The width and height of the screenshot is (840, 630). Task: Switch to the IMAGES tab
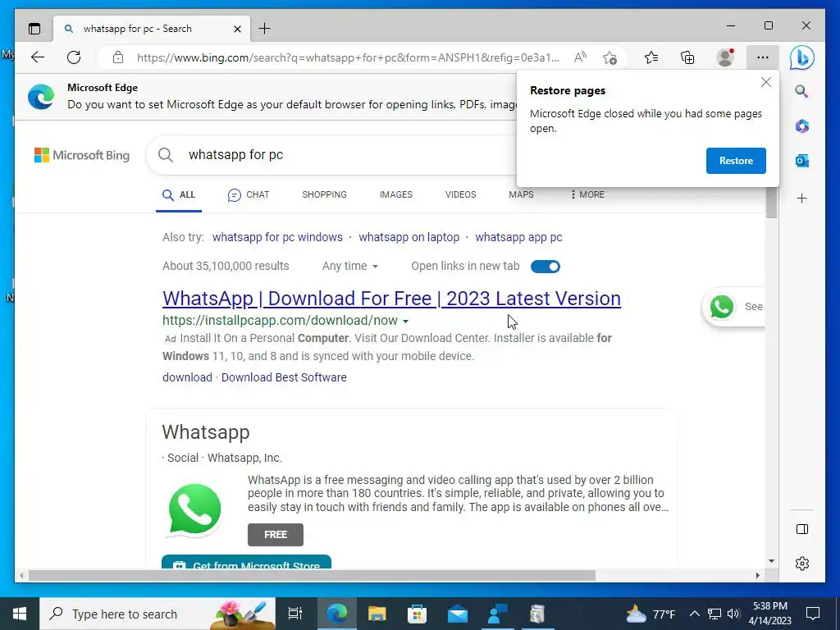click(396, 194)
